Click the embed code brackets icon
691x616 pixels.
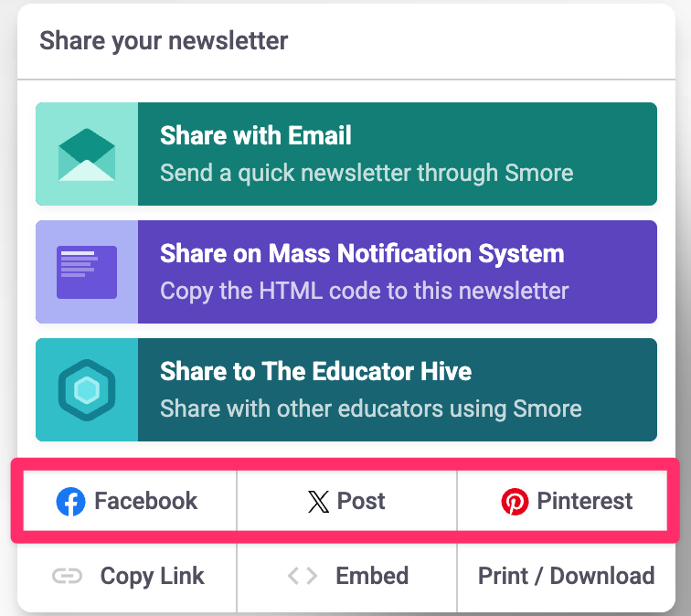(303, 576)
